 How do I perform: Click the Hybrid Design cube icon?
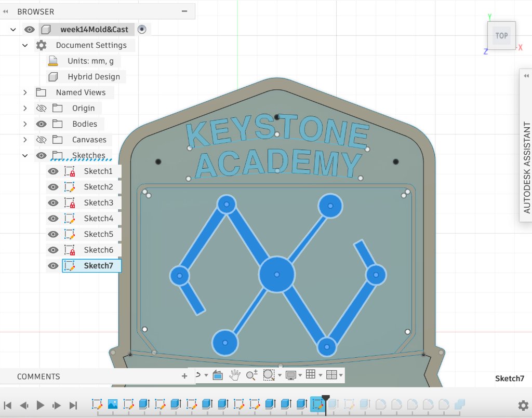[53, 77]
